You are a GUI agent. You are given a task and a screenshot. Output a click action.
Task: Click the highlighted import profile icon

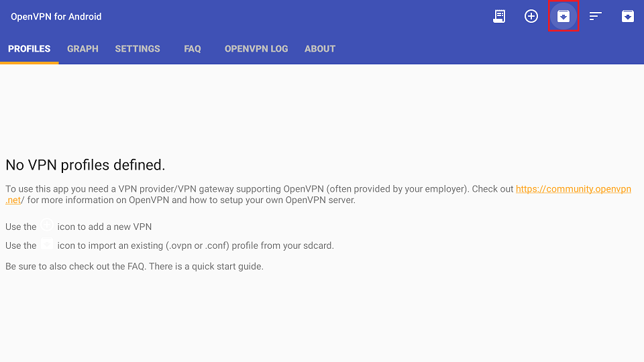[563, 16]
